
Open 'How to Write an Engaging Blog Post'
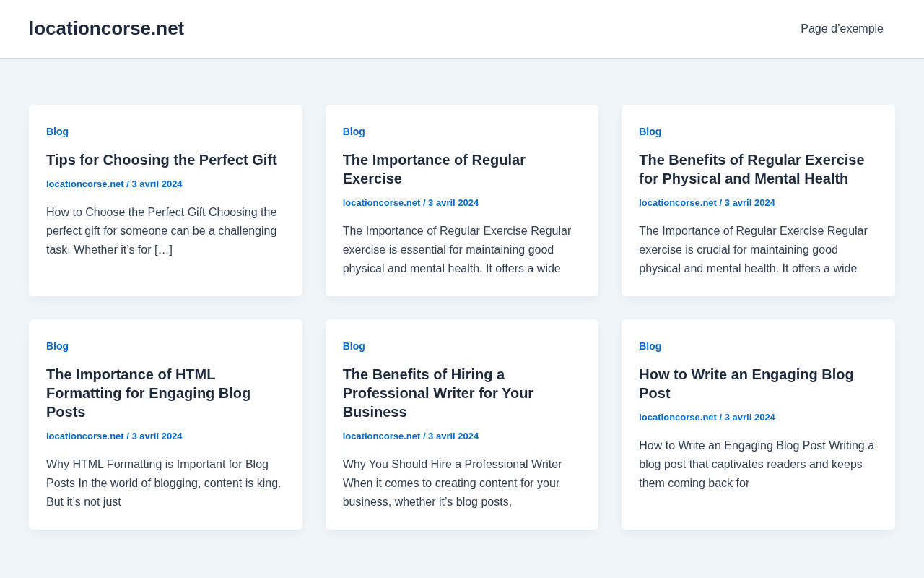tap(746, 384)
